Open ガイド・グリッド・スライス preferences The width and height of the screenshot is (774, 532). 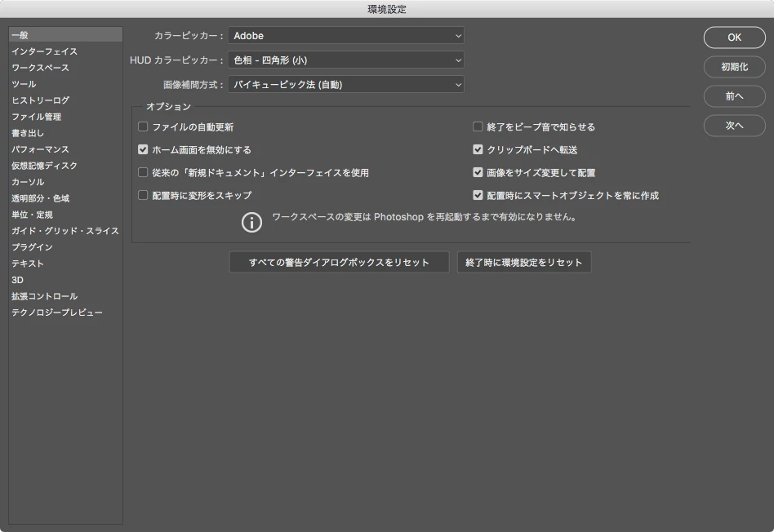tap(65, 230)
